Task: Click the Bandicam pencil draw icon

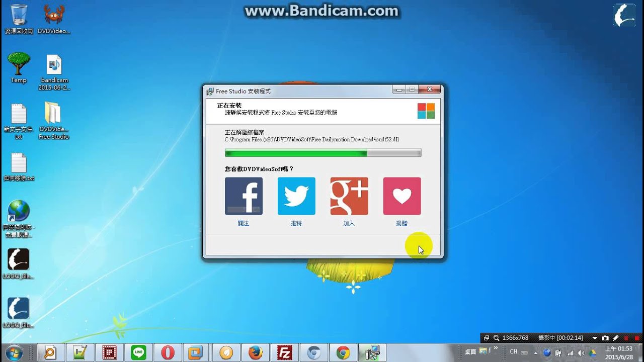Action: (x=615, y=338)
